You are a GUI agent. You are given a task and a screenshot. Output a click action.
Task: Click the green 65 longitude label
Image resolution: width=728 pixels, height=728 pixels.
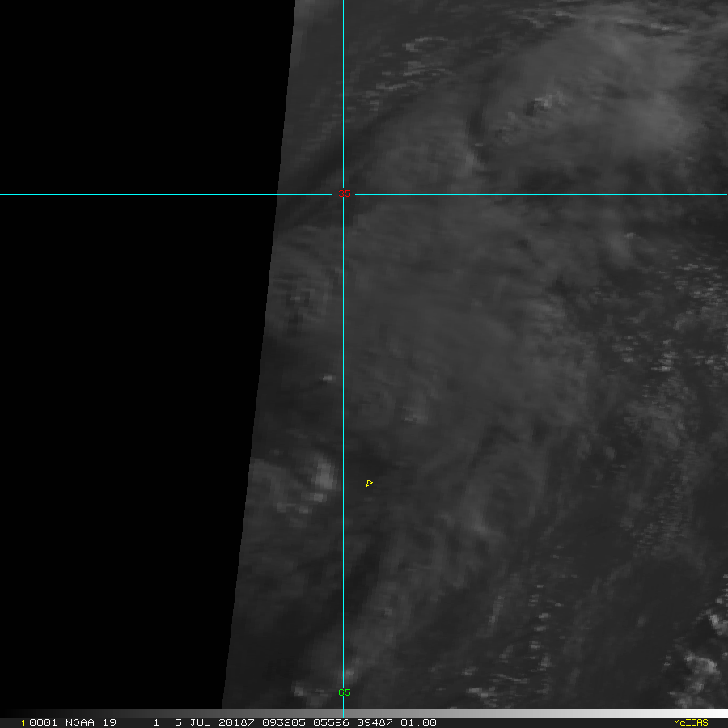coord(345,692)
